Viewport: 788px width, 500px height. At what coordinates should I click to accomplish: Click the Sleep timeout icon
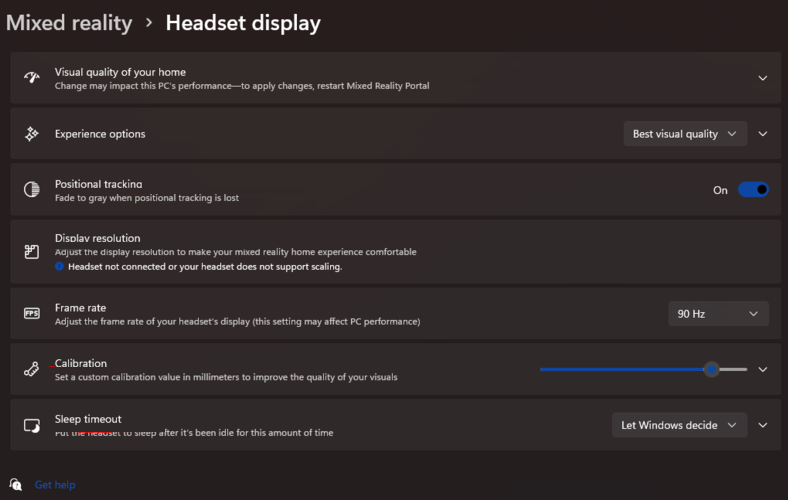31,425
